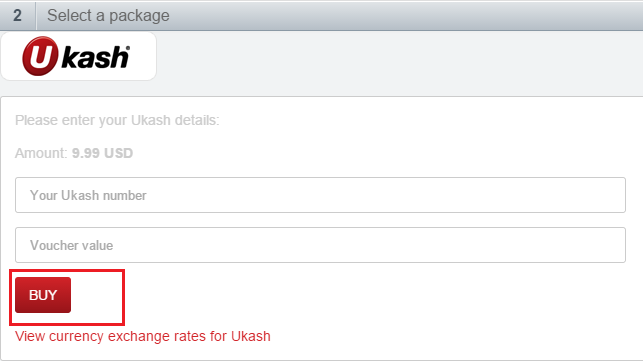Click the word 'Ukash' in exchange rates link
The width and height of the screenshot is (643, 361).
[x=251, y=336]
